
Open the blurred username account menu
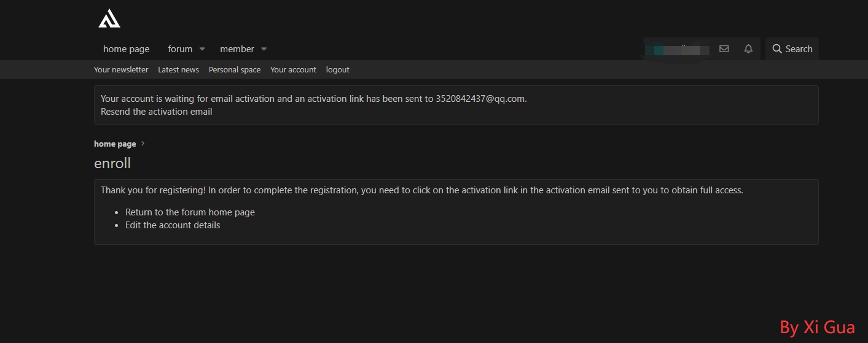[676, 49]
